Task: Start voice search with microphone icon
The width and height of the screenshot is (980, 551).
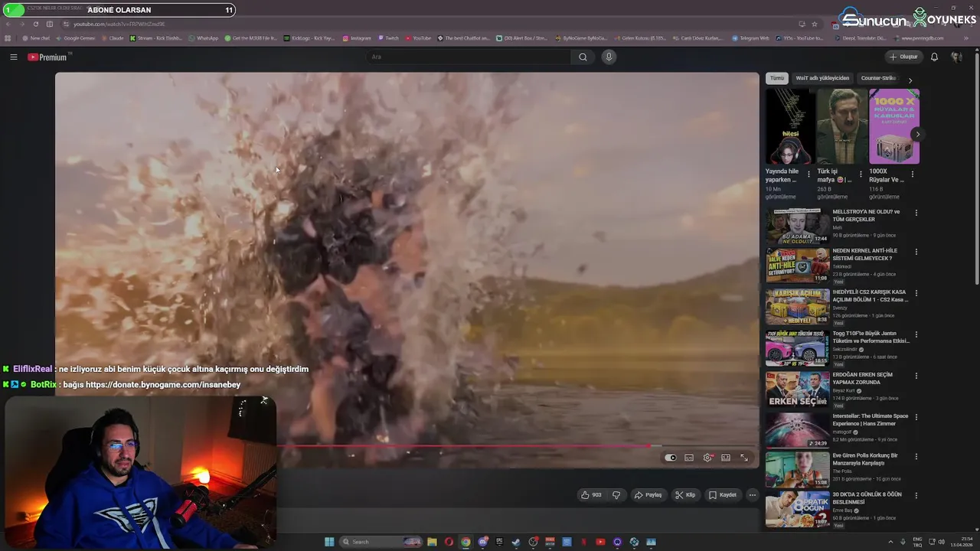Action: 609,57
